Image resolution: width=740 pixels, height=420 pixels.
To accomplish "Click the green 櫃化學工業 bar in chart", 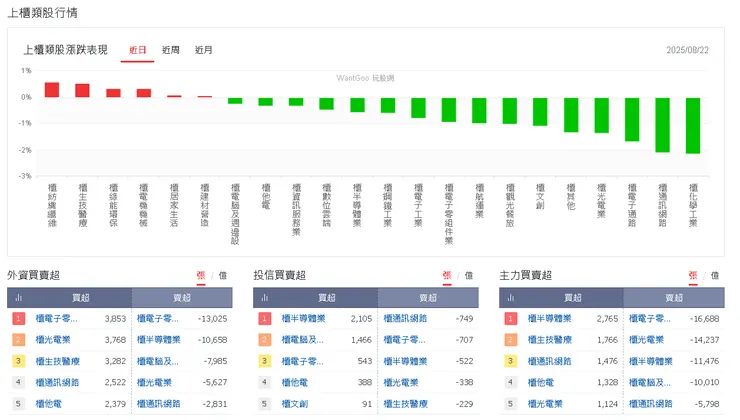I will [693, 126].
